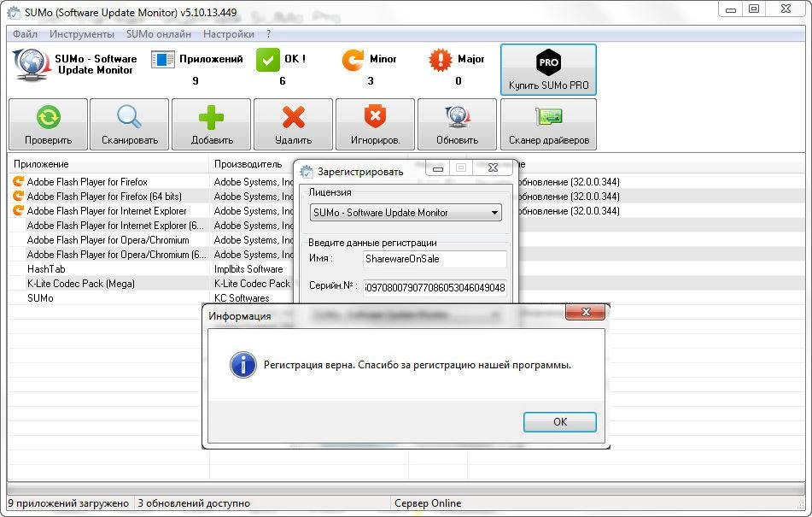The width and height of the screenshot is (812, 517).
Task: Click the Купить SUMo PRO button
Action: point(548,69)
